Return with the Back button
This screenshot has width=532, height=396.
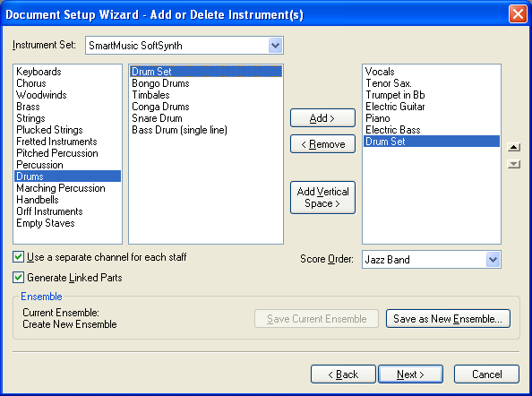[x=343, y=374]
